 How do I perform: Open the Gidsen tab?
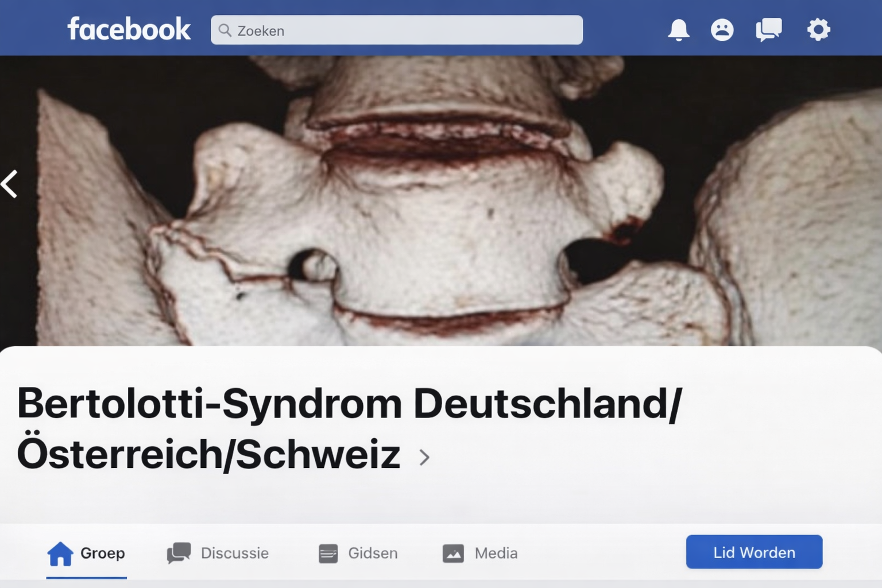(358, 554)
